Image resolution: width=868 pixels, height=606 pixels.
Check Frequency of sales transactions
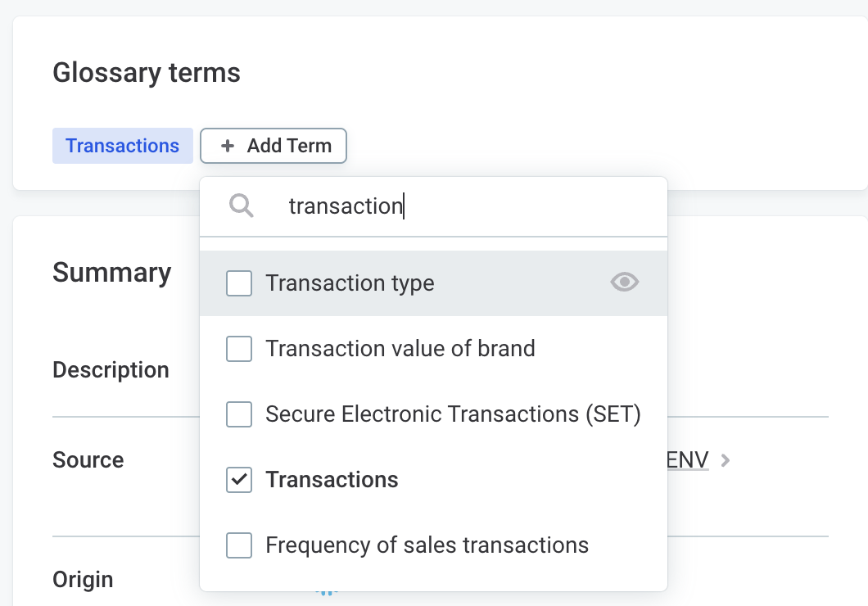(238, 545)
